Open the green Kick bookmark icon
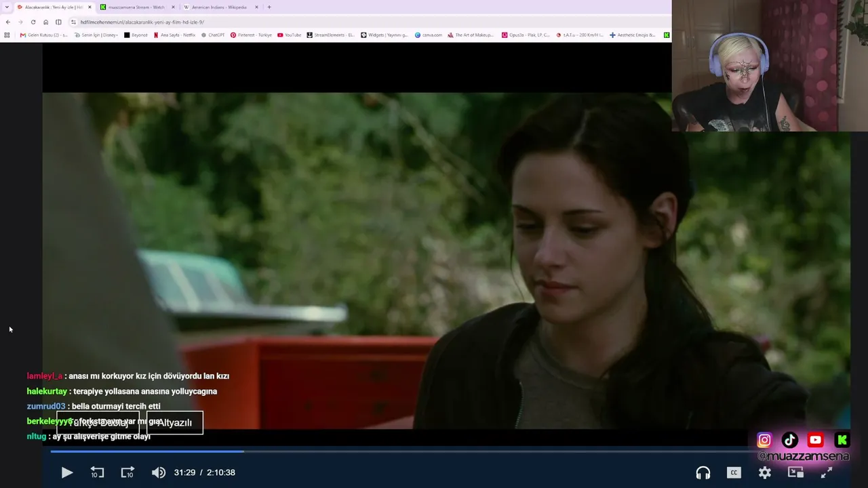 point(667,35)
